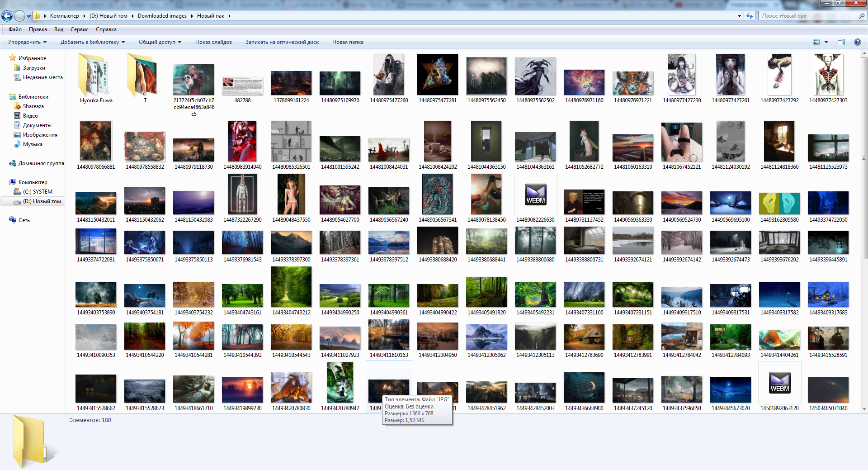
Task: Select Домашняя группа in sidebar
Action: pos(41,163)
